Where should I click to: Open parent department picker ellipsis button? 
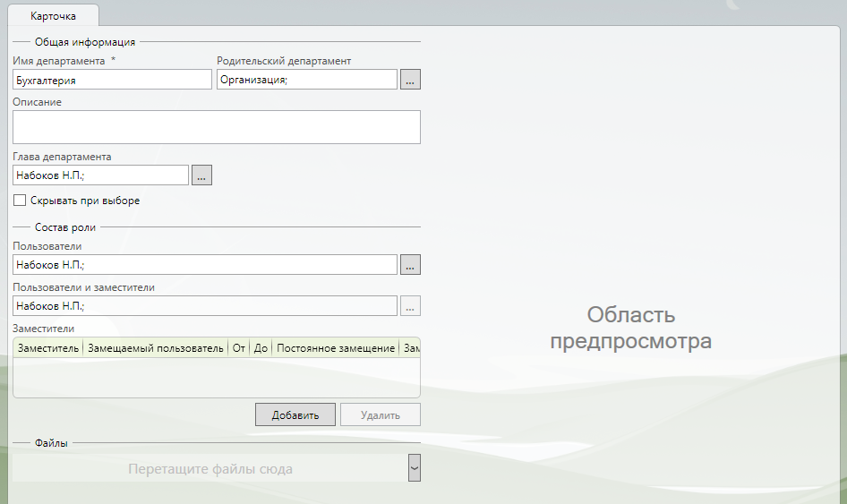(x=410, y=80)
